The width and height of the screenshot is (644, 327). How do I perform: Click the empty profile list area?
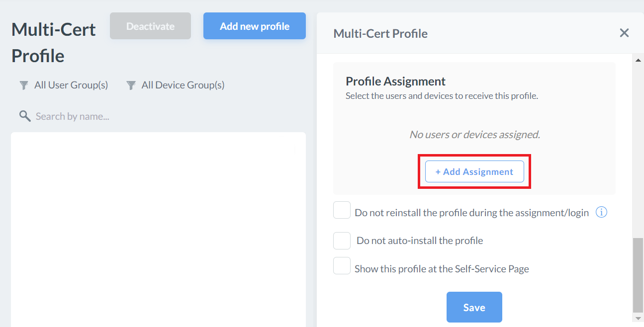point(158,229)
